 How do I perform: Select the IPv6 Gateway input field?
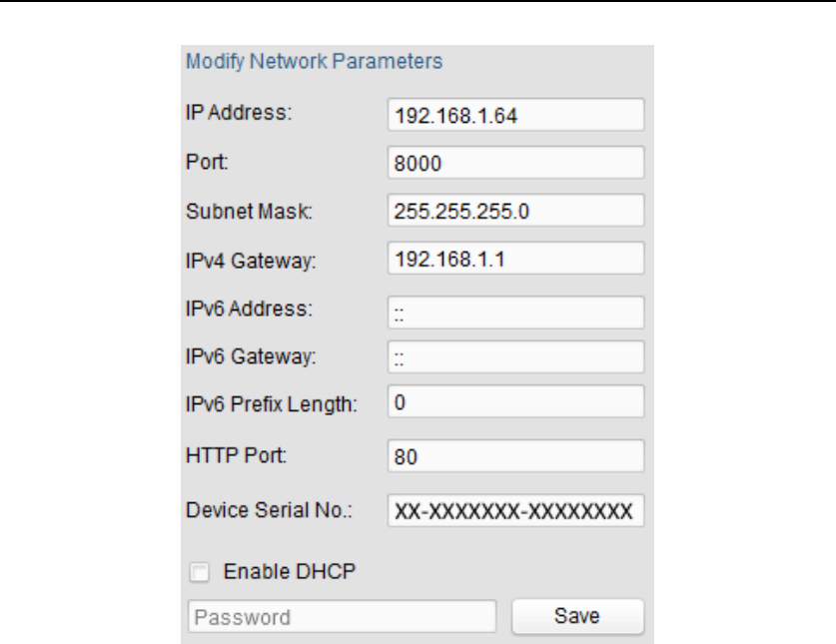pyautogui.click(x=515, y=356)
